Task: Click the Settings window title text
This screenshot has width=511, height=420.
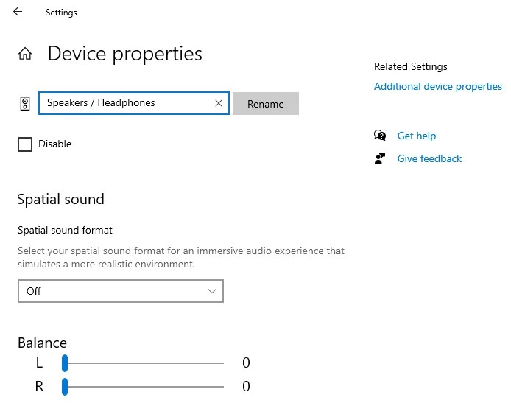Action: click(61, 13)
